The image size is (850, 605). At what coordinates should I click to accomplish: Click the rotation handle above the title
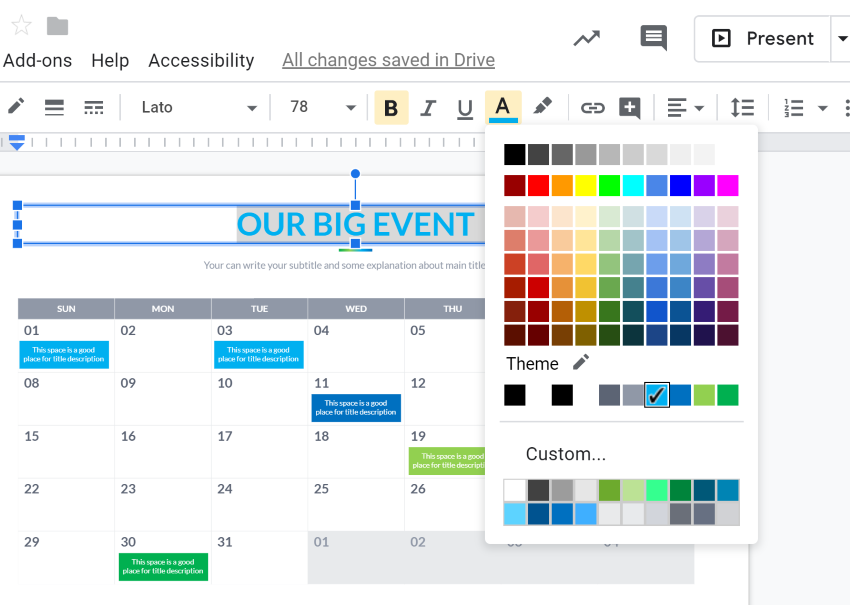tap(355, 173)
